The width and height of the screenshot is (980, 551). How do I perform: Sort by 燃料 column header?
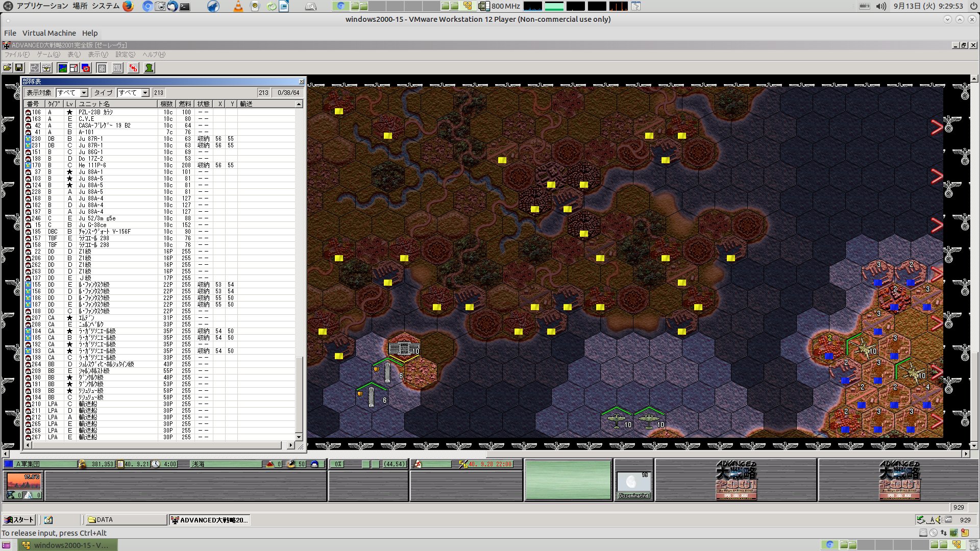pyautogui.click(x=185, y=104)
